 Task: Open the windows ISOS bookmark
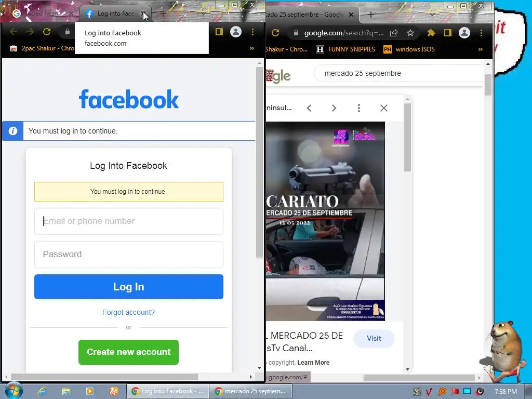(x=409, y=49)
